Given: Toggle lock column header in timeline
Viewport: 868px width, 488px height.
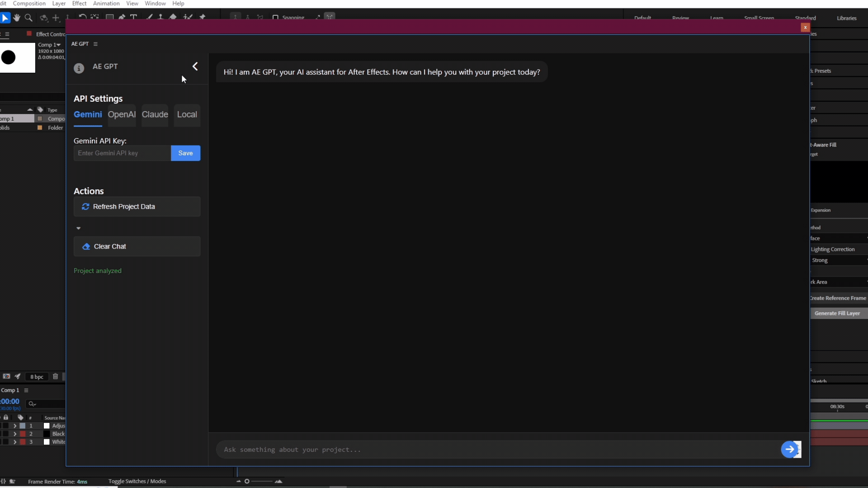Looking at the screenshot, I should (6, 418).
